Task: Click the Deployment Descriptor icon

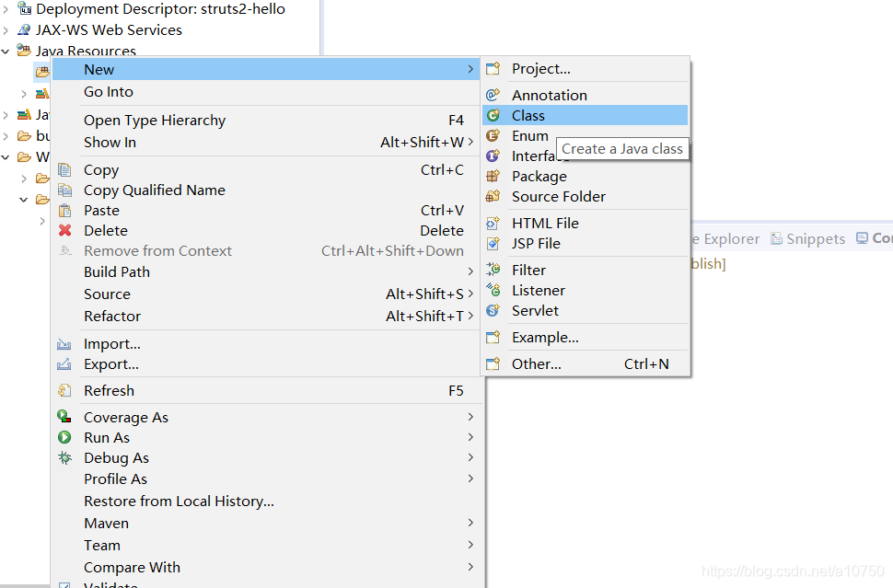Action: [25, 8]
